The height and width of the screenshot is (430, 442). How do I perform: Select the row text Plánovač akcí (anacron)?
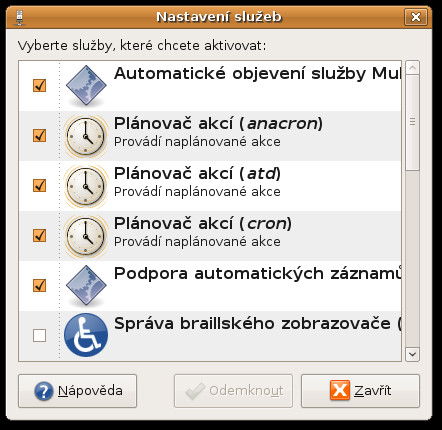pyautogui.click(x=218, y=124)
